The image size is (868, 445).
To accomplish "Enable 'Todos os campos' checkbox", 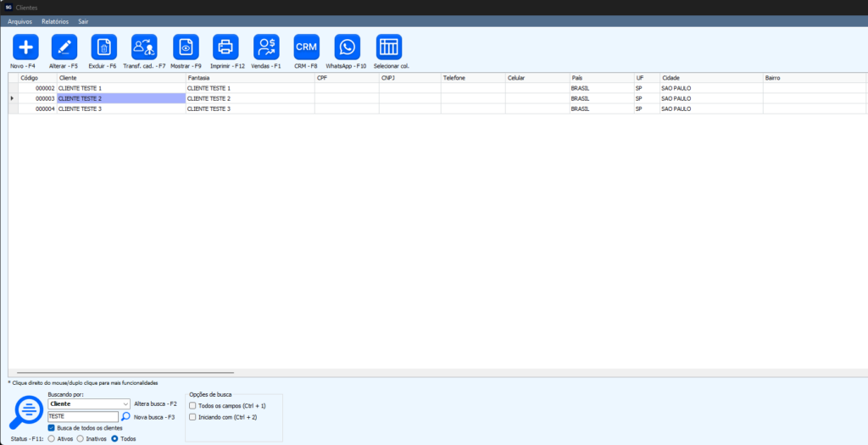I will click(192, 406).
